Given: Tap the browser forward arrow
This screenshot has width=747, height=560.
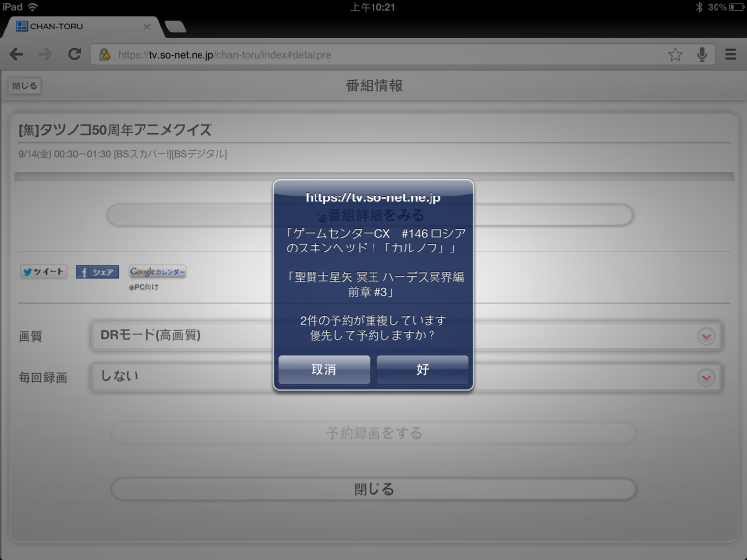Looking at the screenshot, I should pyautogui.click(x=45, y=54).
